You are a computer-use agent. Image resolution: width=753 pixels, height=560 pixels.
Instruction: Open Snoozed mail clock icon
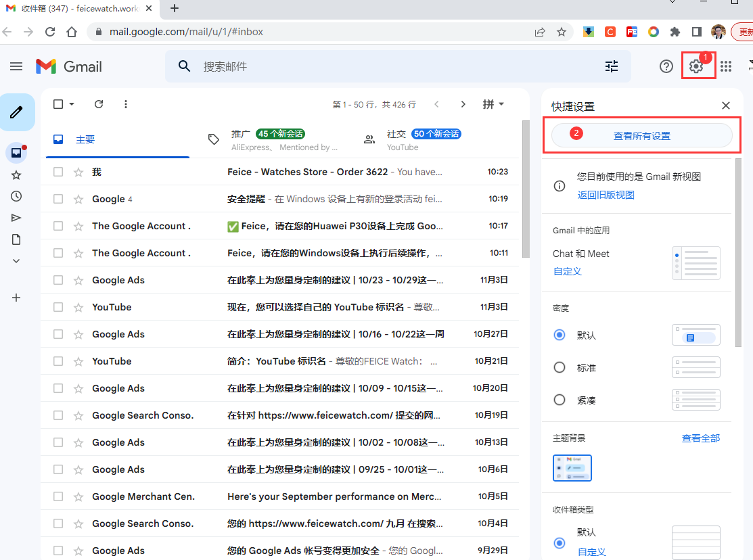16,196
